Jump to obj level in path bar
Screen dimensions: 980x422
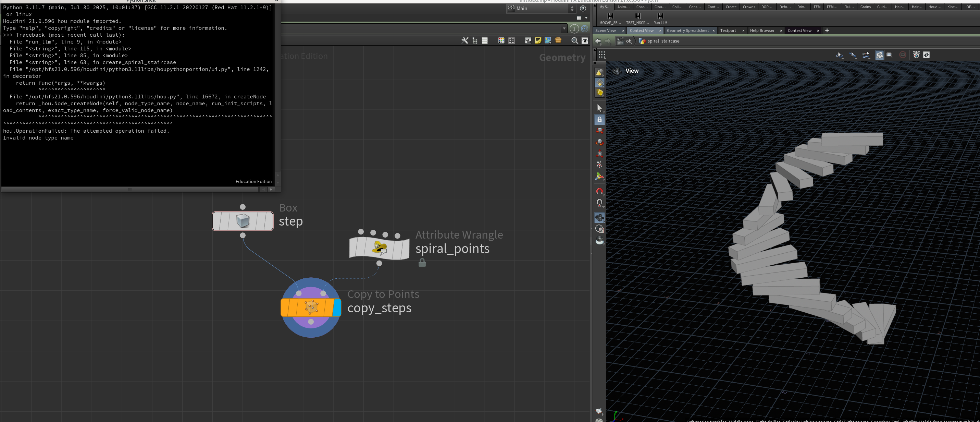coord(625,41)
